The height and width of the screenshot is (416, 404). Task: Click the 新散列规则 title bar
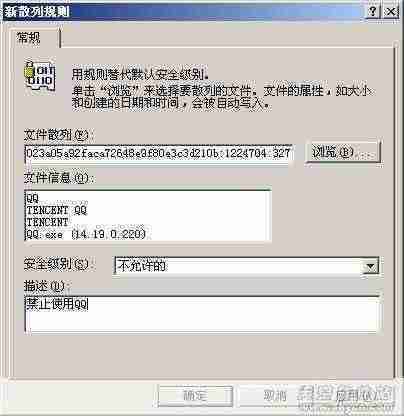click(x=183, y=12)
